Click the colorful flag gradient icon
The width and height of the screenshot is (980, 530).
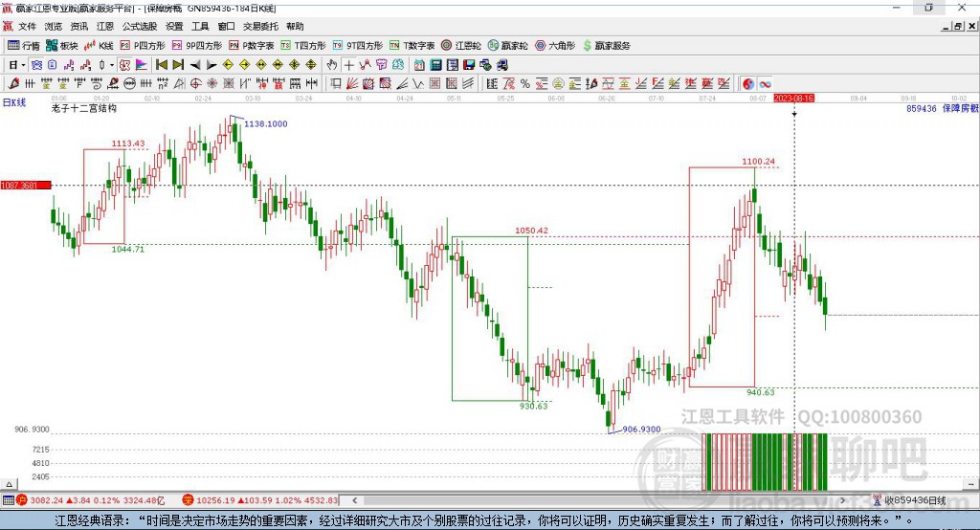142,65
